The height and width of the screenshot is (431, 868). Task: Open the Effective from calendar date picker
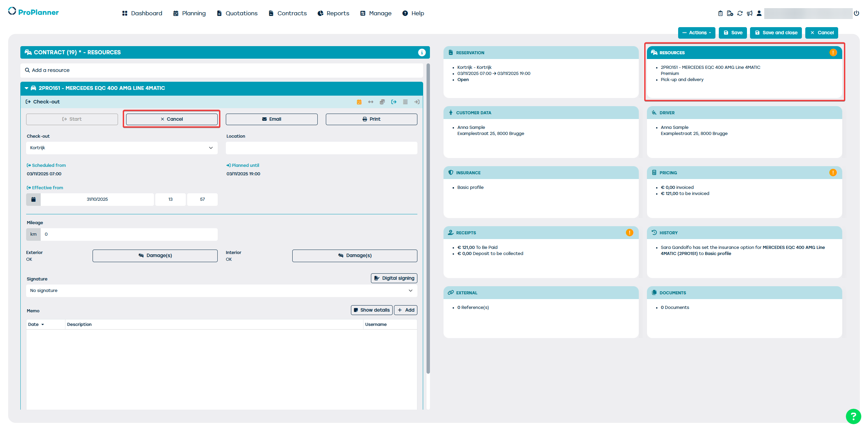pos(33,199)
